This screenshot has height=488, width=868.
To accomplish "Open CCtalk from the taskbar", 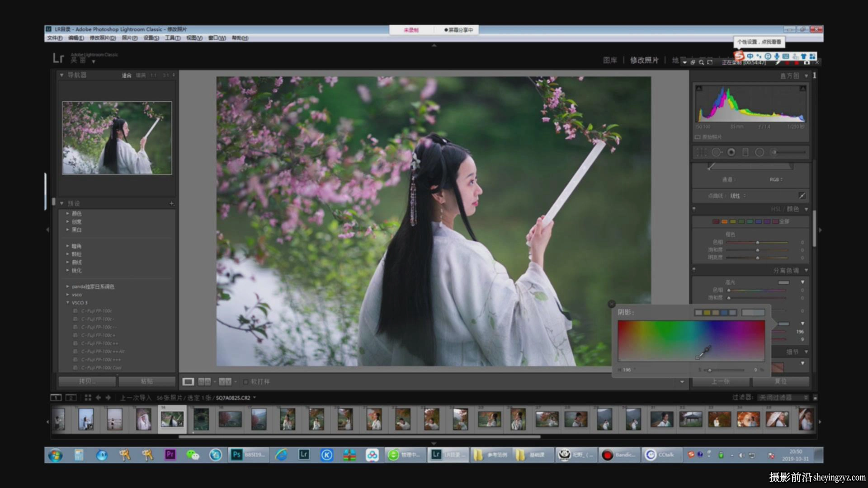I will pos(661,455).
